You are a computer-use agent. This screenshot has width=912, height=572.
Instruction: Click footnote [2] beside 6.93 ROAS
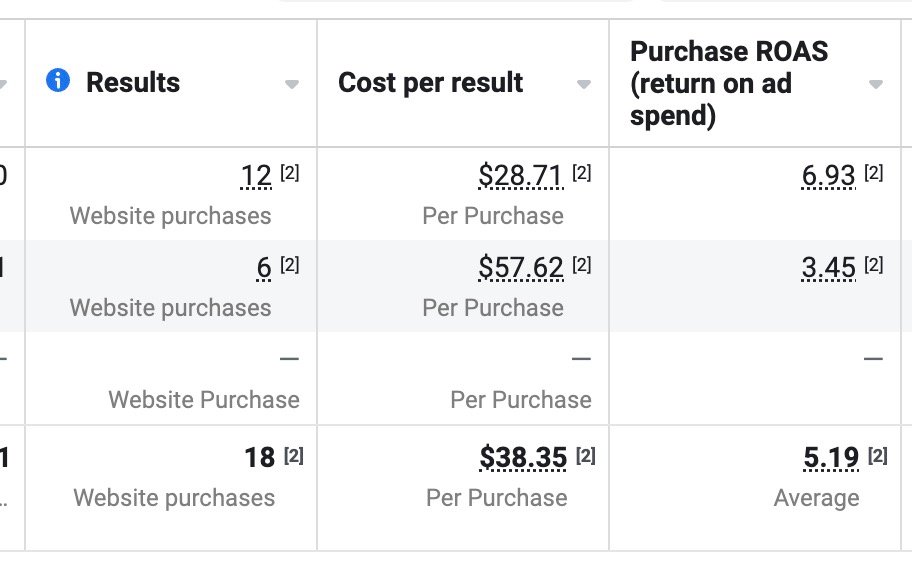tap(874, 173)
